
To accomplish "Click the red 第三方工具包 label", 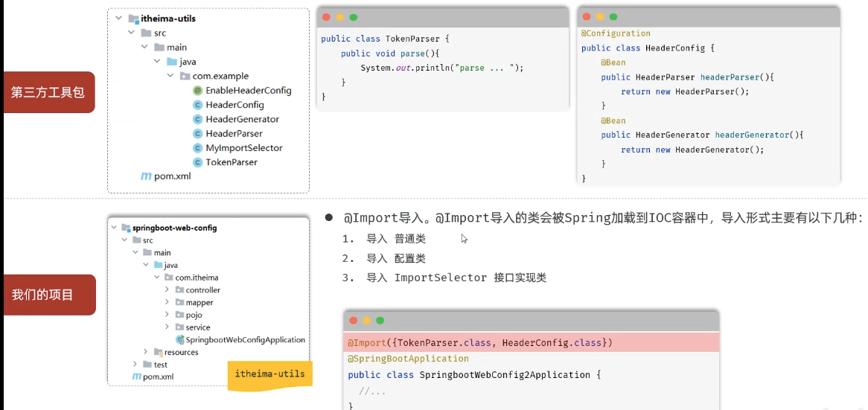I will pos(48,92).
